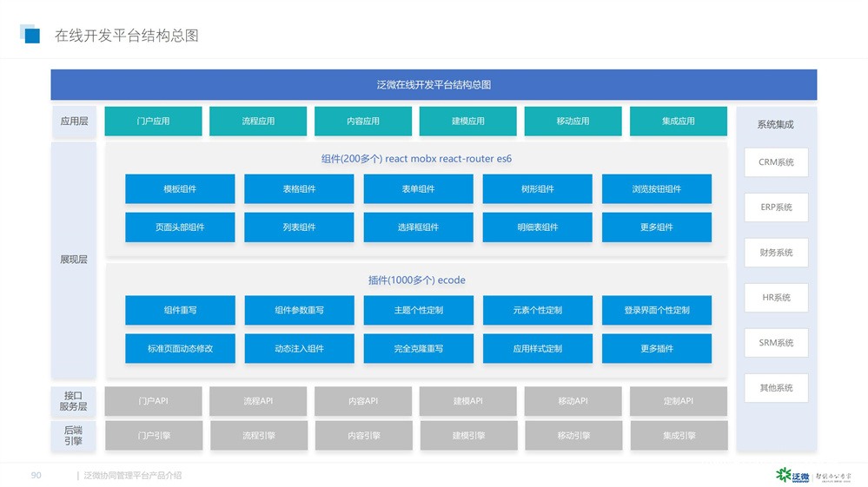Select the 展现层 layer label
The height and width of the screenshot is (487, 868).
tap(74, 260)
